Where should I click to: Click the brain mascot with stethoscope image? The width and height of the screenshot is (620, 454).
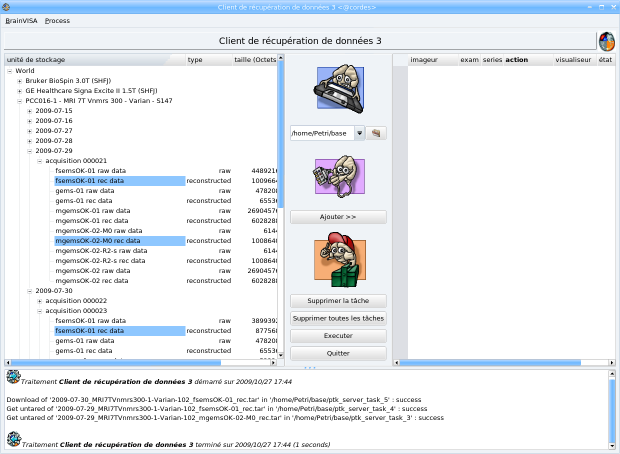pos(338,178)
